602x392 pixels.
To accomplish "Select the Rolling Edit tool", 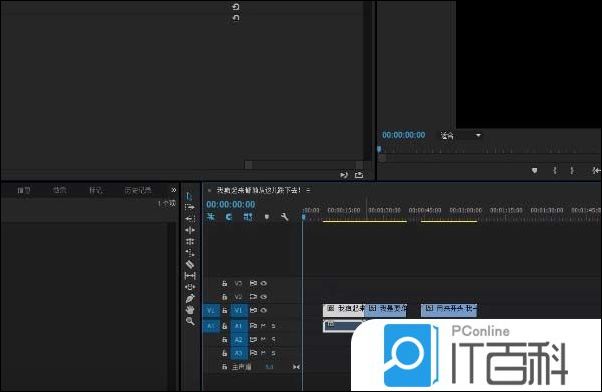I will click(x=190, y=241).
